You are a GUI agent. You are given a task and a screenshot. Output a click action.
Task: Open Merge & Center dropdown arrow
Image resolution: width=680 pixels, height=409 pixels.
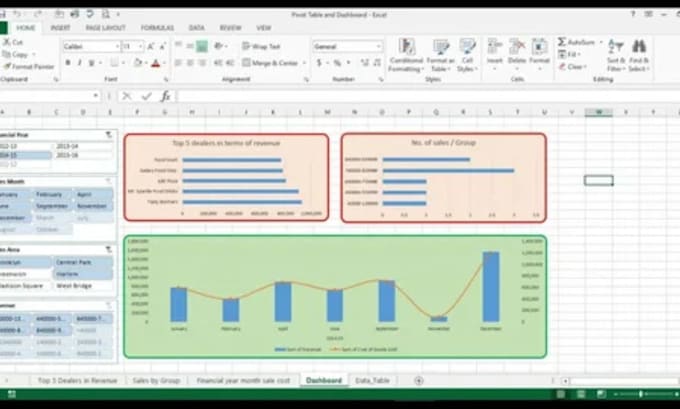pos(304,63)
